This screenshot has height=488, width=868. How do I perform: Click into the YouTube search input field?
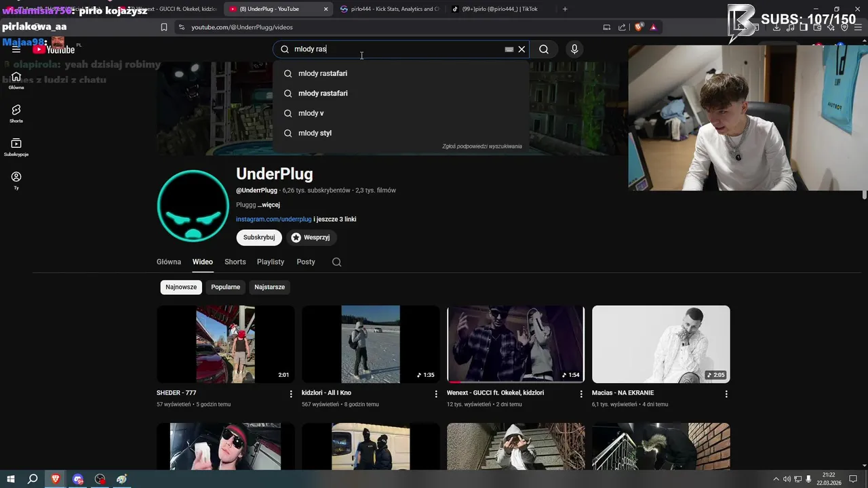pyautogui.click(x=397, y=49)
